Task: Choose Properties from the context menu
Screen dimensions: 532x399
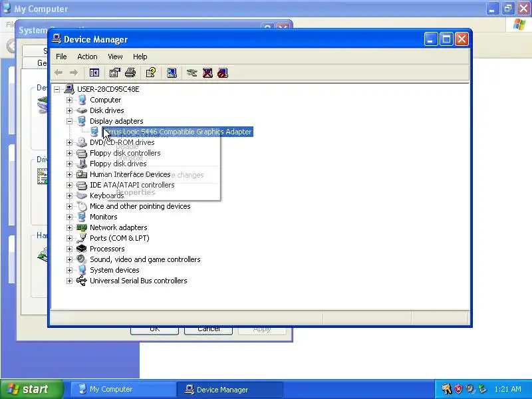Action: tap(136, 192)
